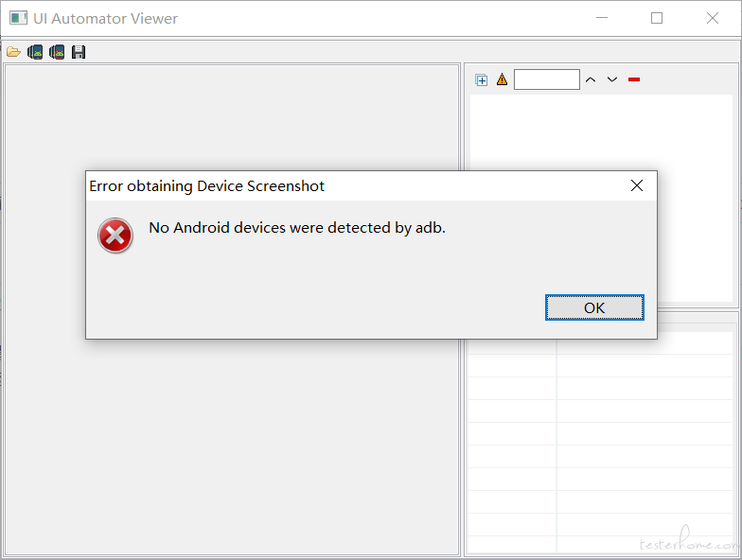The image size is (742, 560).
Task: Go to next search result down chevron
Action: [612, 79]
